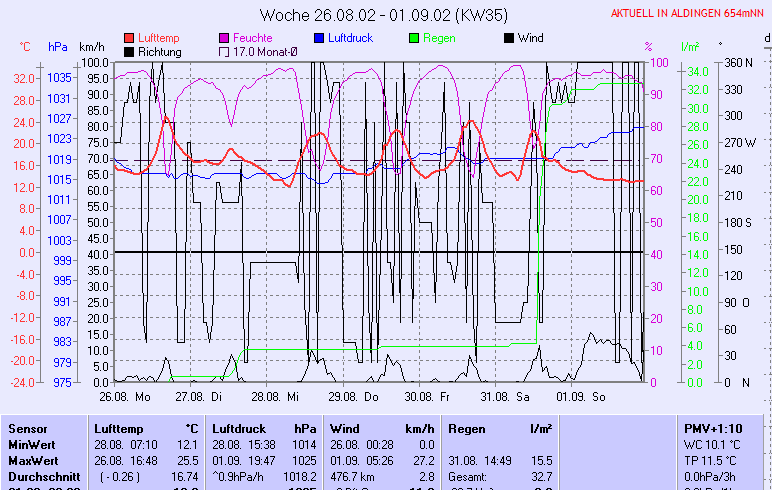Click the green Regen legend square
Viewport: 772px width, 490px height.
[x=414, y=38]
